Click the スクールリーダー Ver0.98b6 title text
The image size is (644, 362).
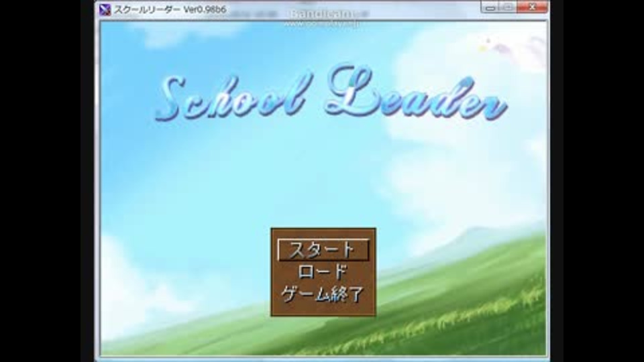point(170,9)
